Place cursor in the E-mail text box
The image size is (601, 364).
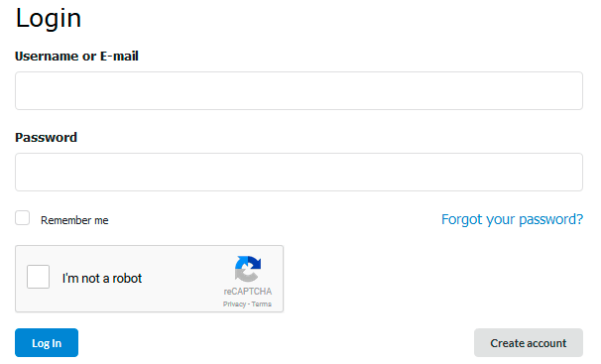coord(299,91)
